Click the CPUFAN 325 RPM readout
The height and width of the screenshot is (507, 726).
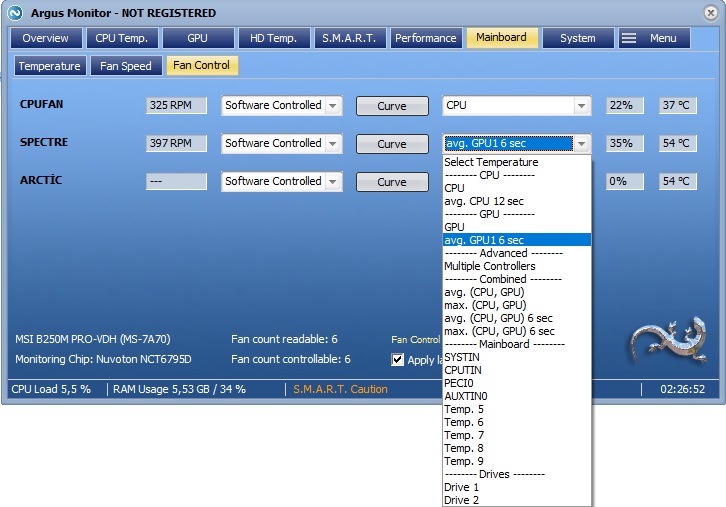tap(176, 106)
